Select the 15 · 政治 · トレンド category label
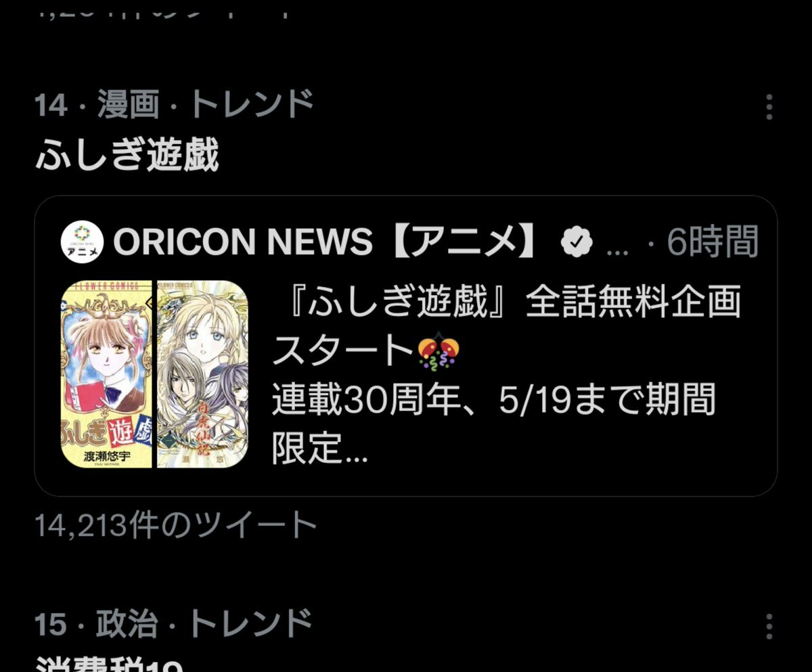The height and width of the screenshot is (672, 812). click(x=175, y=624)
